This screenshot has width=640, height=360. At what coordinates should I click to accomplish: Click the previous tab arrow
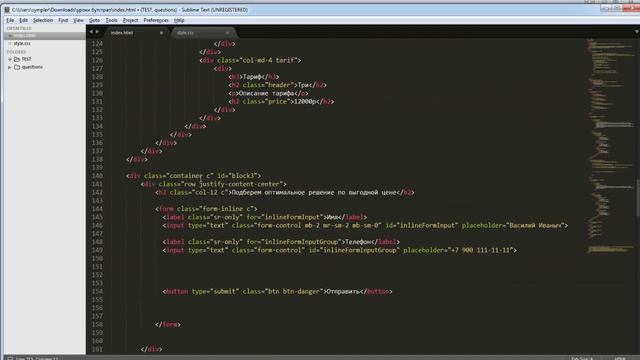click(91, 32)
